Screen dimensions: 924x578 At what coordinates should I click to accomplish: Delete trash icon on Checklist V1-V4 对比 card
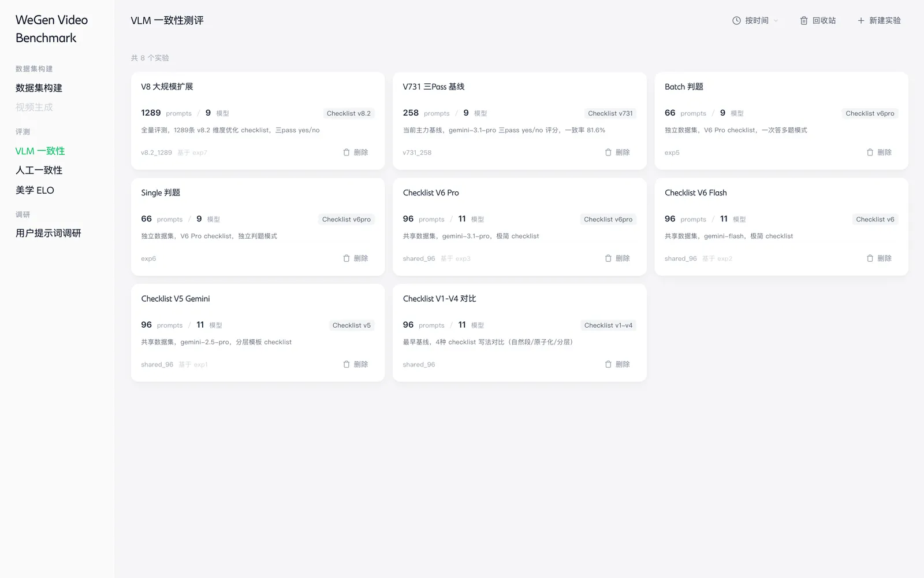click(x=608, y=364)
